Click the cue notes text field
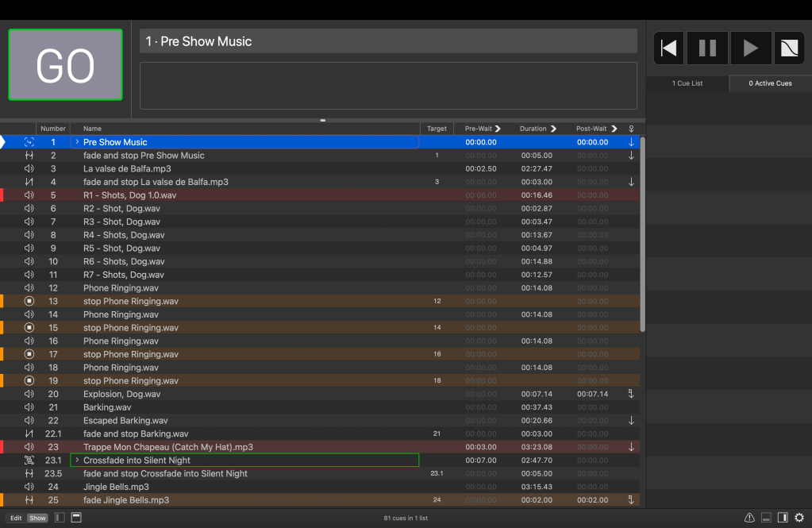The height and width of the screenshot is (528, 812). tap(388, 85)
